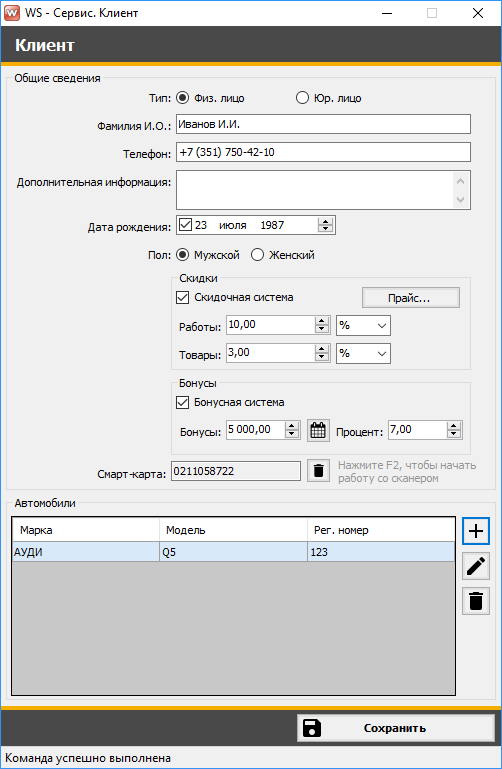Choose the Женский gender option
Screen dimensions: 502x769
[x=257, y=255]
